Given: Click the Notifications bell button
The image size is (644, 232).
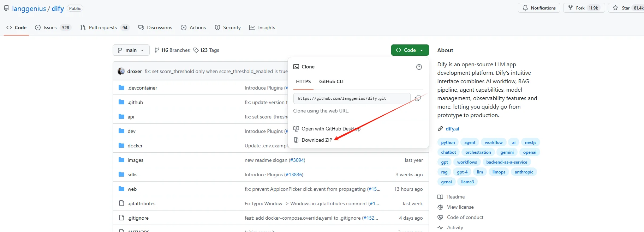Looking at the screenshot, I should tap(539, 8).
